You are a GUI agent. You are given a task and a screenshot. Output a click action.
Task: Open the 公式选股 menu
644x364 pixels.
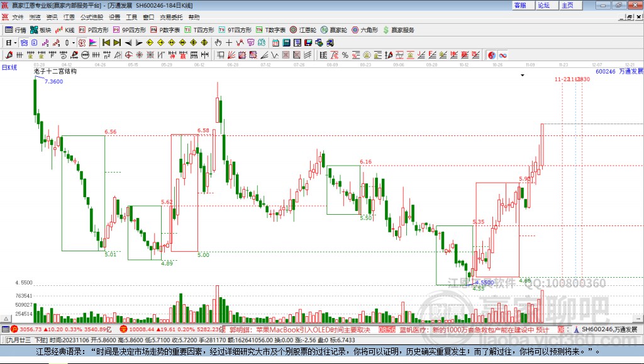(x=92, y=17)
